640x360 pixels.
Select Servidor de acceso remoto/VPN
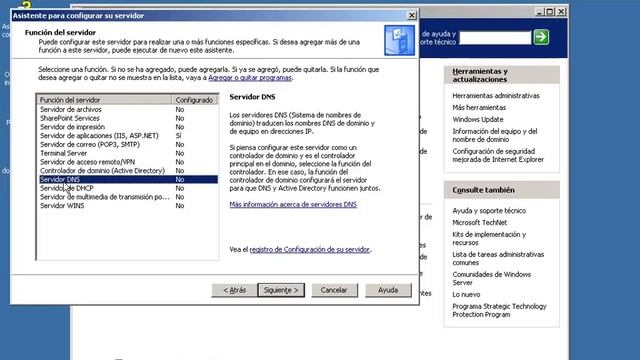[128, 162]
